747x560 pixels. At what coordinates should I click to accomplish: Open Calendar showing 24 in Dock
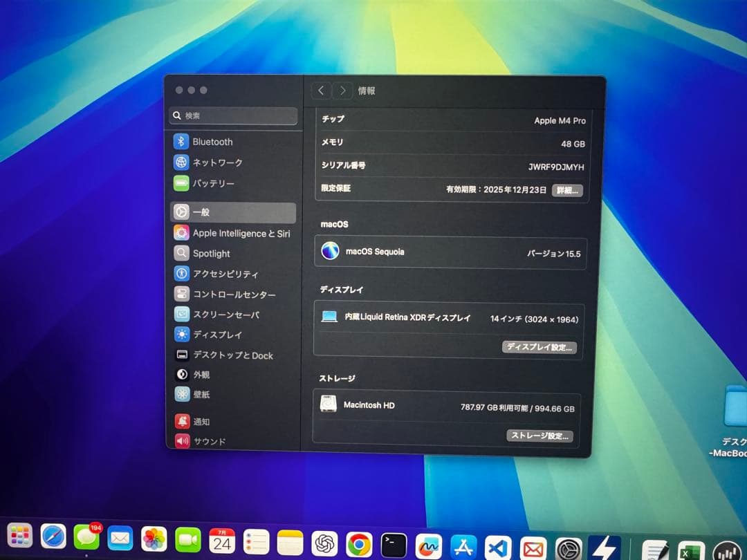[x=222, y=541]
